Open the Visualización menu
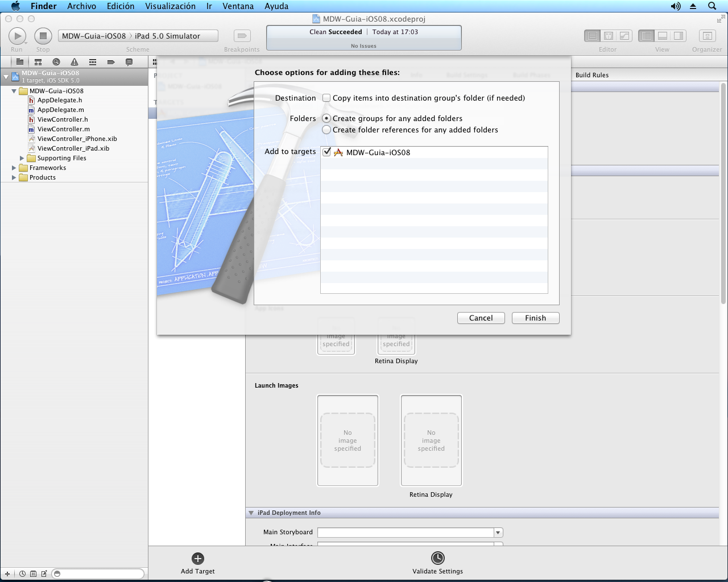The width and height of the screenshot is (728, 582). pyautogui.click(x=171, y=6)
